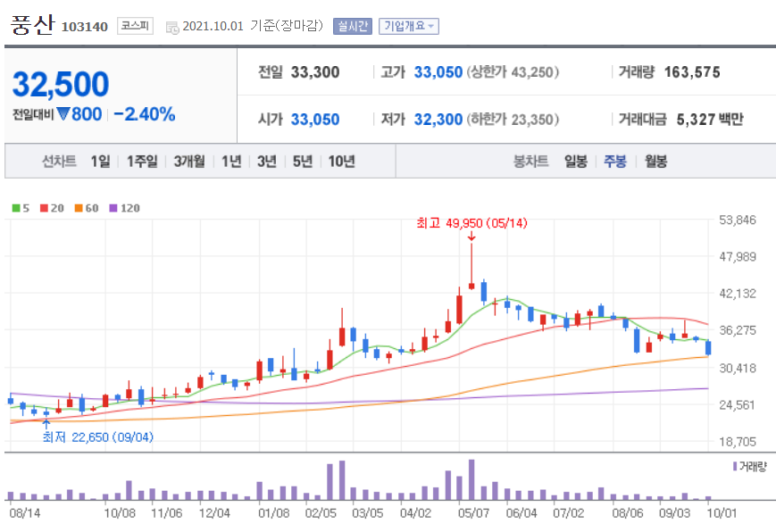Click the 고가 33,050 value
The image size is (776, 532).
point(438,72)
